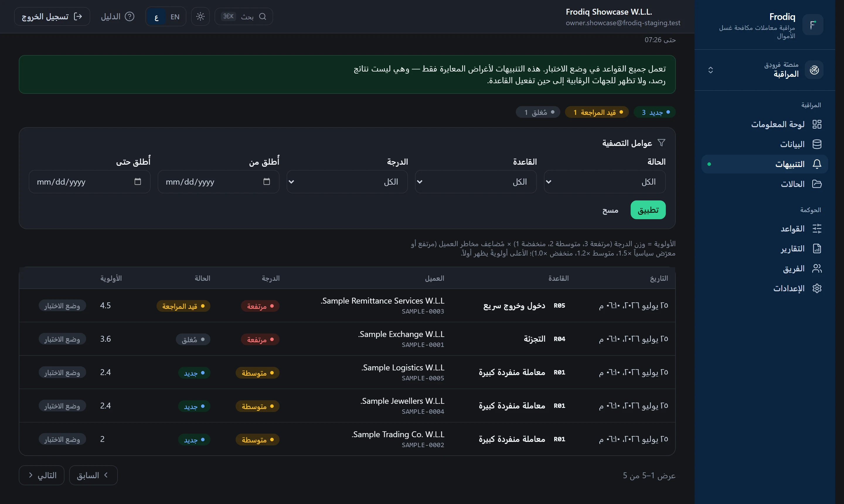Focus the search field (بحث)
The image size is (844, 504).
coord(244,16)
